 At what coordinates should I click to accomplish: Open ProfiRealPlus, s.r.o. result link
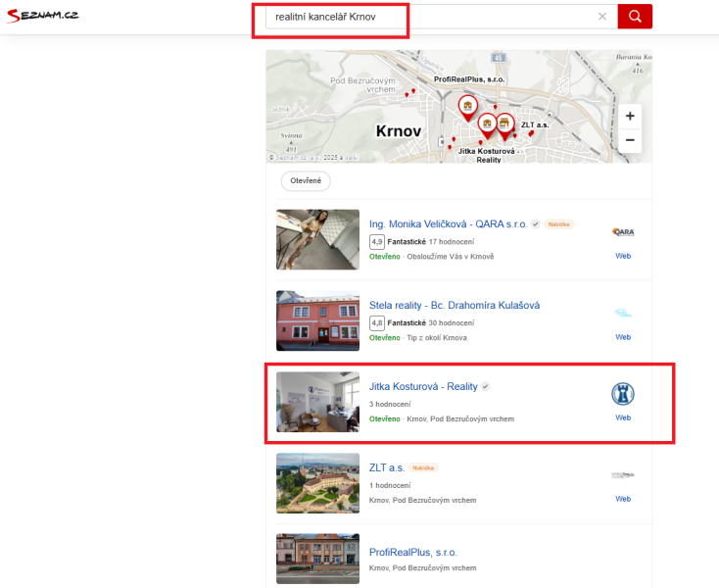[412, 552]
